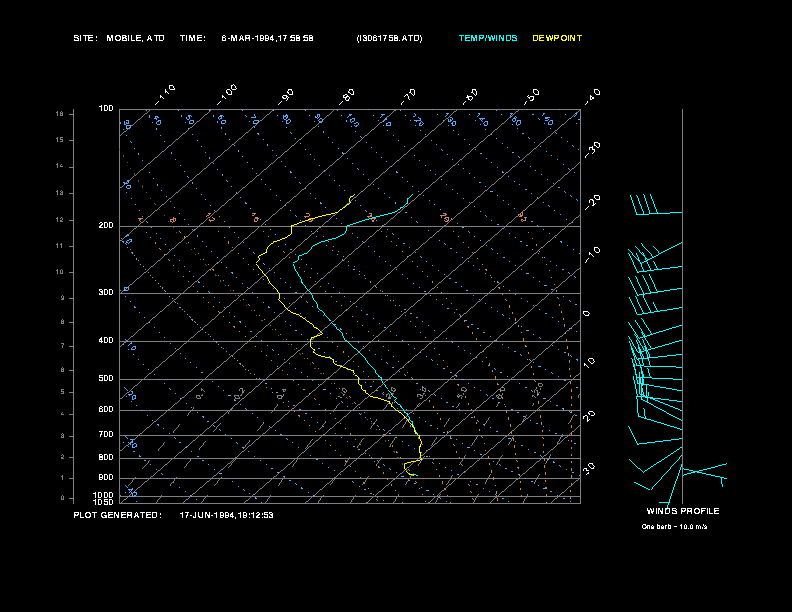Screen dimensions: 792x612
Task: Click the yellow dewpoint trace on the chart
Action: pyautogui.click(x=311, y=342)
